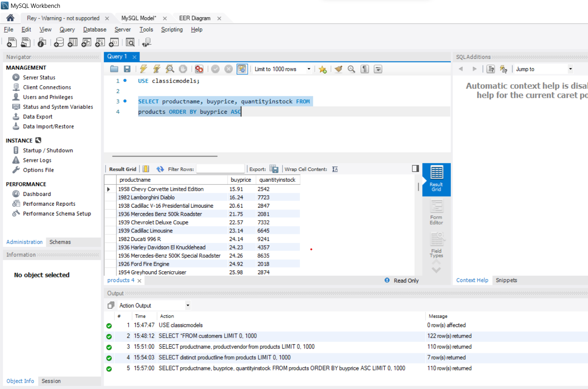The width and height of the screenshot is (588, 389).
Task: Create a new function icon
Action: pyautogui.click(x=114, y=42)
